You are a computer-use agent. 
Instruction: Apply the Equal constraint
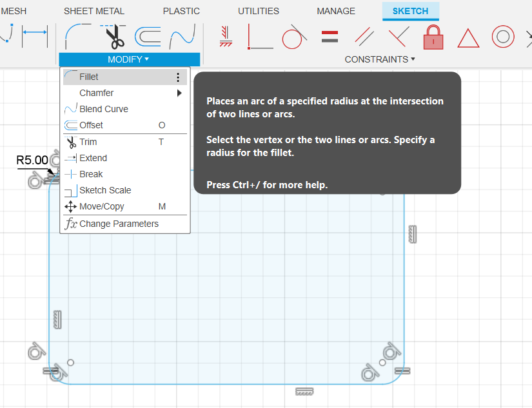point(330,37)
